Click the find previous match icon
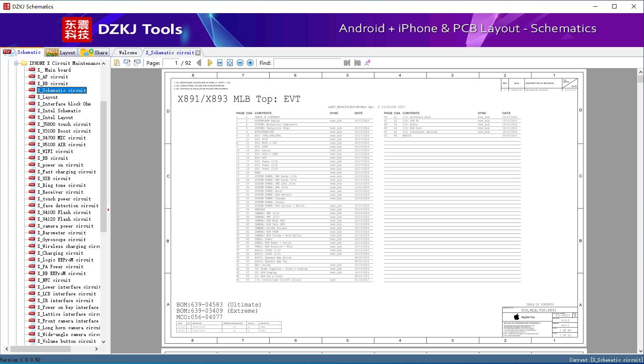Viewport: 644px width, 364px height. [x=347, y=63]
